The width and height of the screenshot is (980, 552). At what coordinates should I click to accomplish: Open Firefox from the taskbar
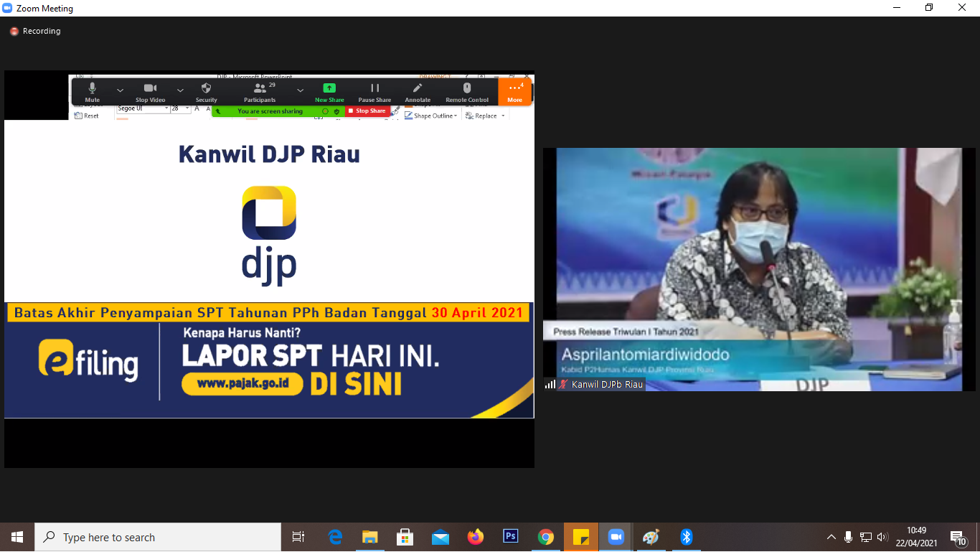pos(475,537)
